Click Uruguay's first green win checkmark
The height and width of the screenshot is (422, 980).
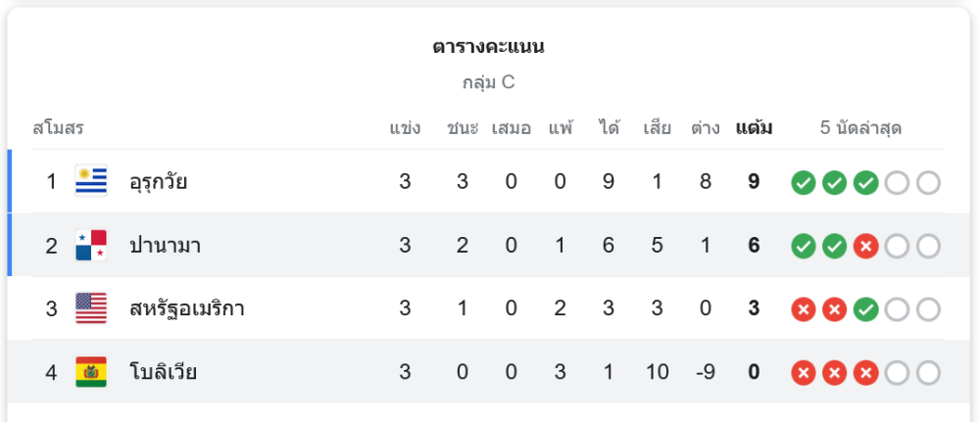tap(804, 182)
